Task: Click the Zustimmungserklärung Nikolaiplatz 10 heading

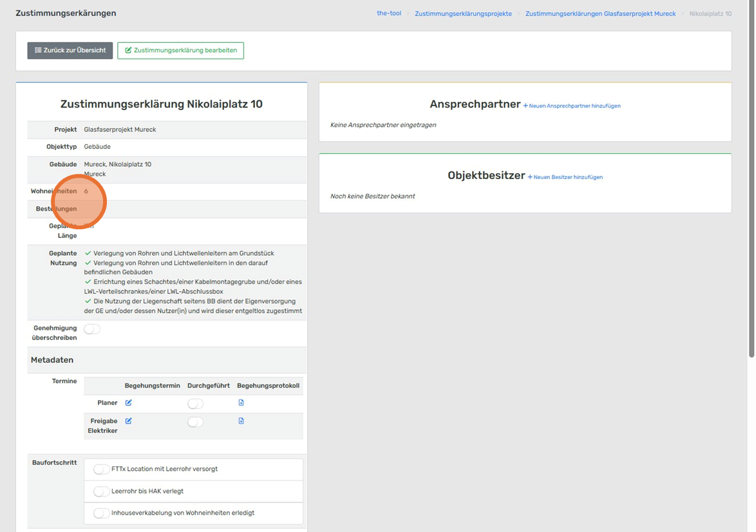Action: (x=162, y=104)
